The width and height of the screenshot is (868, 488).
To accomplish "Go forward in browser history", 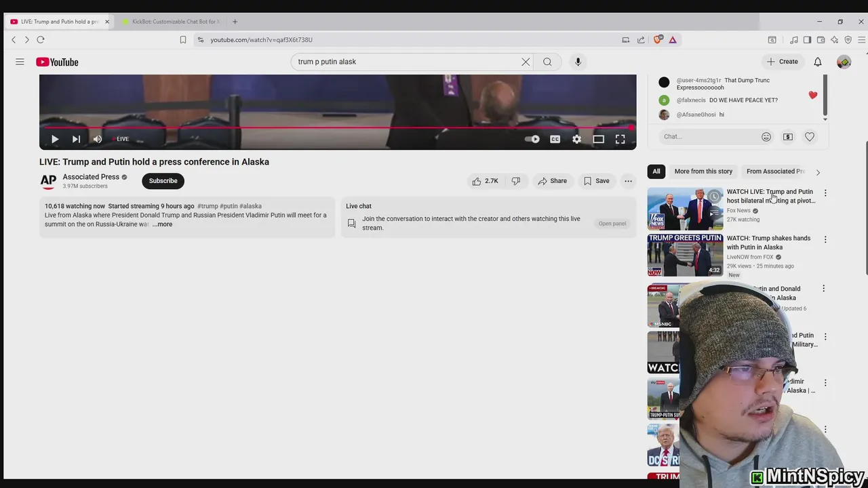I will click(x=27, y=40).
